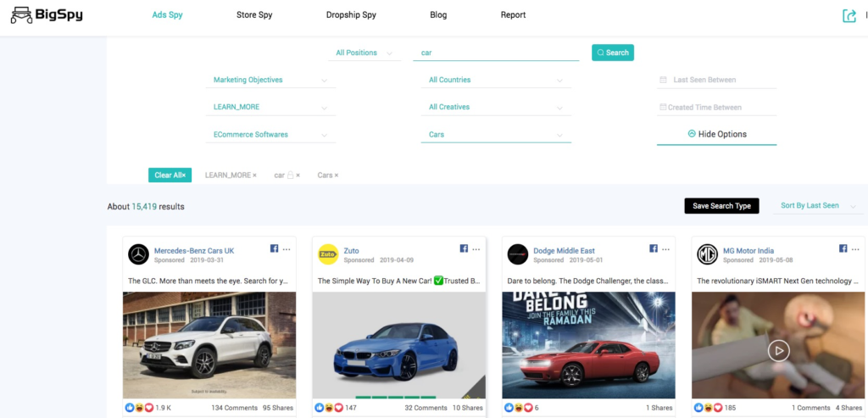
Task: Click the Search button
Action: point(613,53)
